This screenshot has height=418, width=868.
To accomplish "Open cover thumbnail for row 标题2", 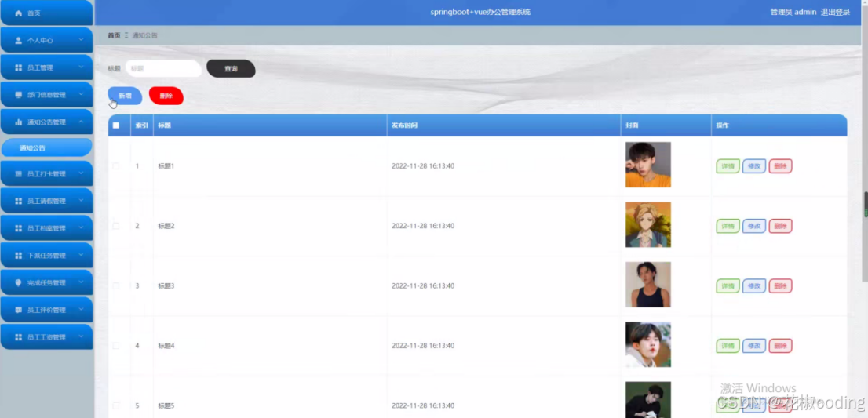I will coord(647,224).
